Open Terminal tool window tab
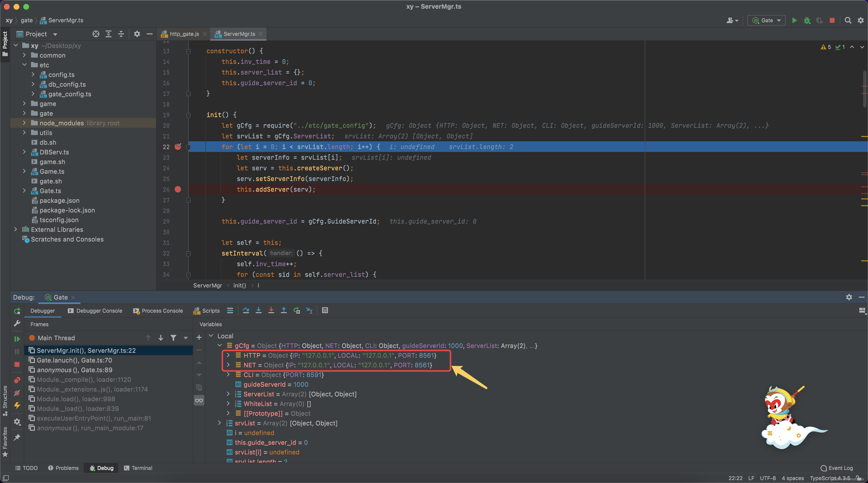 pos(138,468)
